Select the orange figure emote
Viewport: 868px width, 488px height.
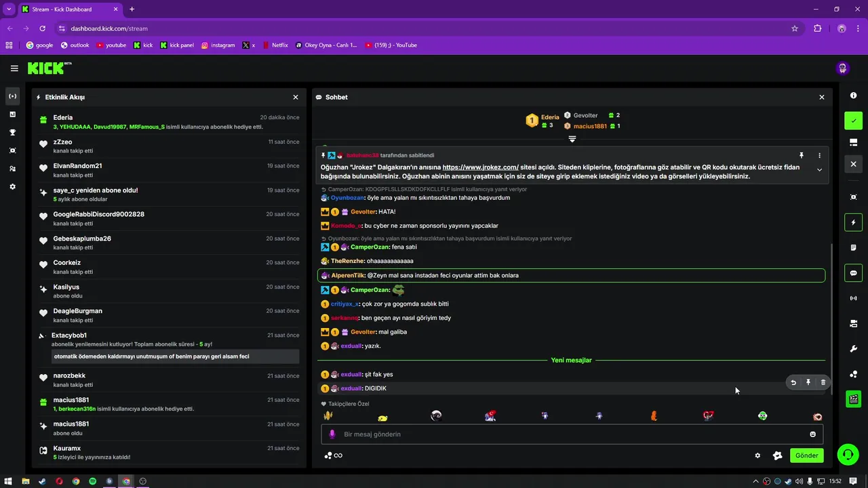coord(654,415)
